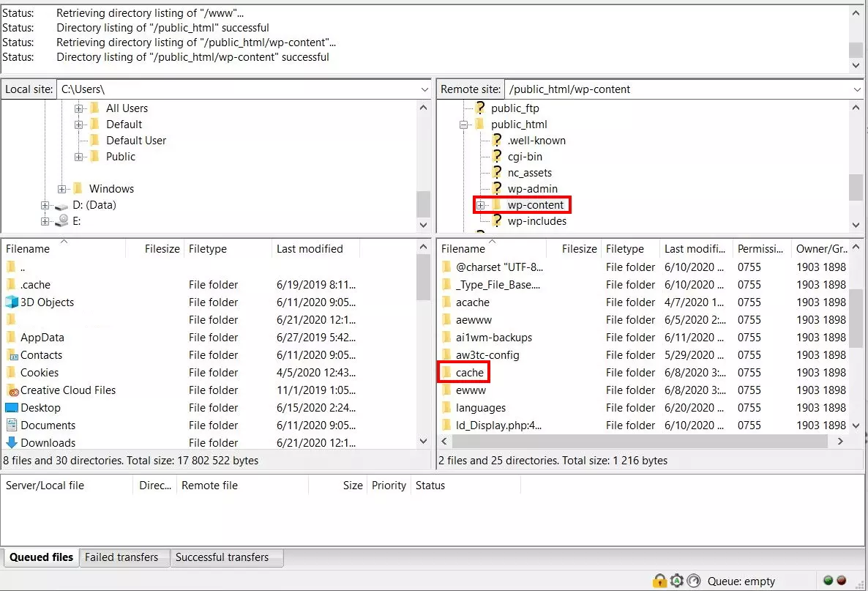Click the Priority column header in queue
Viewport: 868px width, 591px height.
tap(389, 486)
